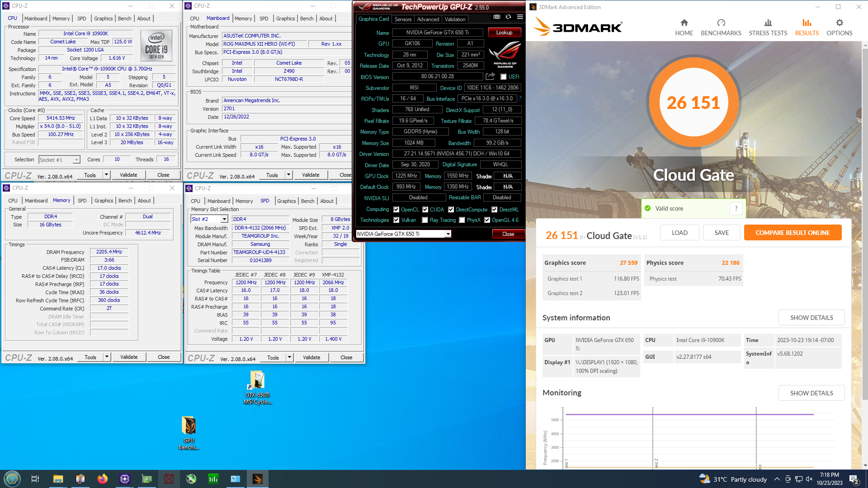Open Graphics tab in CPU-Z Memory window
The image size is (868, 488).
click(104, 201)
